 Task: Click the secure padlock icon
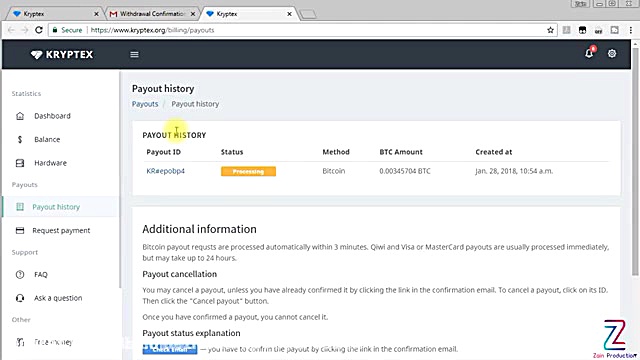(x=55, y=30)
